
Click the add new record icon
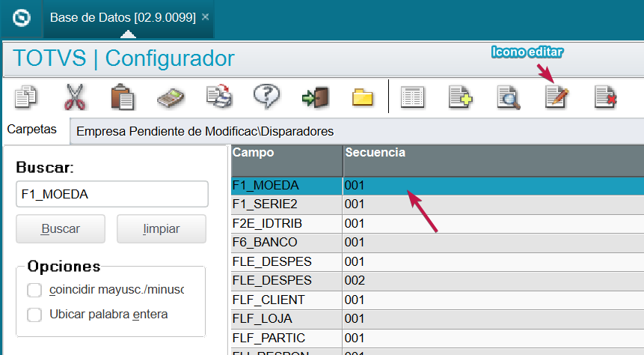tap(461, 97)
